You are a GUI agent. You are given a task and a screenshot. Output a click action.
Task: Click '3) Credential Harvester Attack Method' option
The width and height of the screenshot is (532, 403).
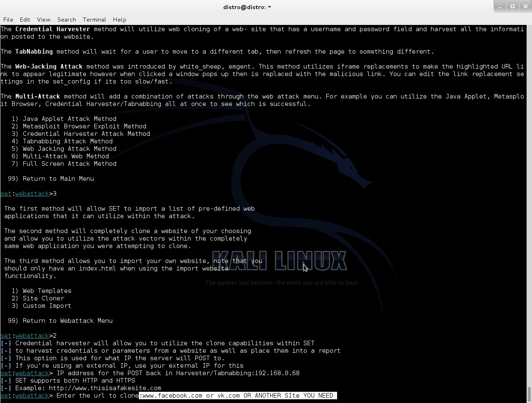coord(81,134)
